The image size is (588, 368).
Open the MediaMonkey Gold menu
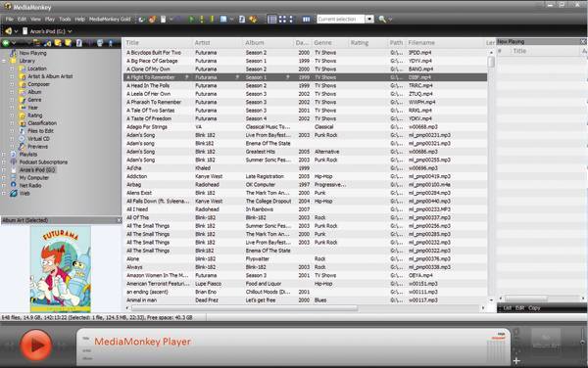click(110, 20)
